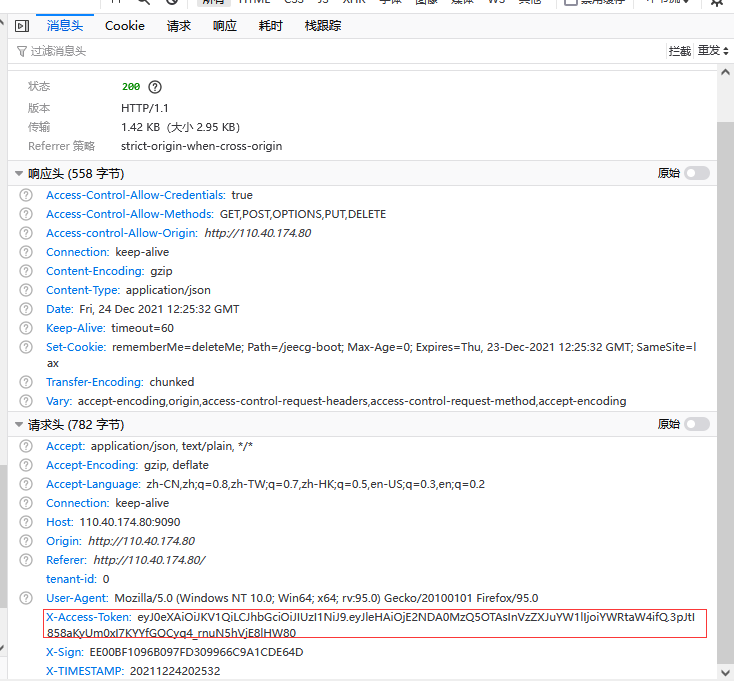Image resolution: width=734 pixels, height=681 pixels.
Task: Focus the 过滤消息头 filter field
Action: coord(337,51)
